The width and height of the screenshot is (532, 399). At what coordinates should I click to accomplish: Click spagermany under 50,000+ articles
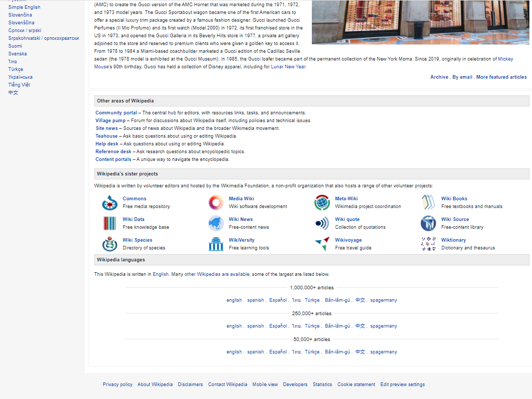pos(383,352)
